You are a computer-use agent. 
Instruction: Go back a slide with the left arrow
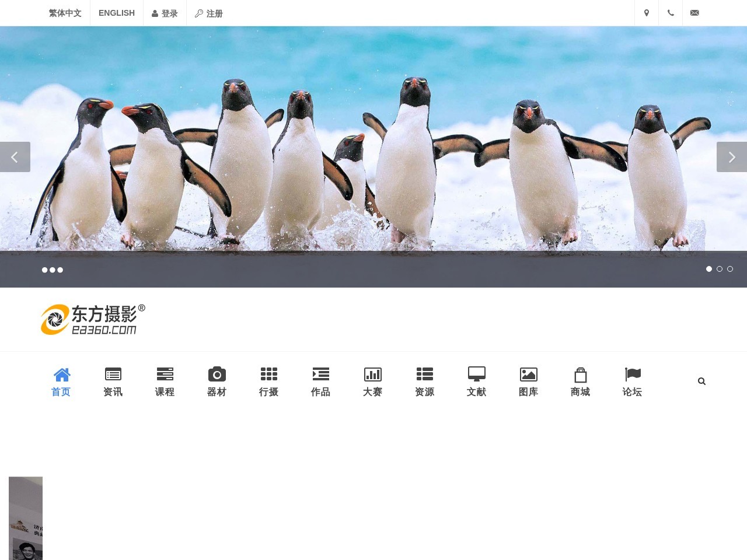click(15, 156)
